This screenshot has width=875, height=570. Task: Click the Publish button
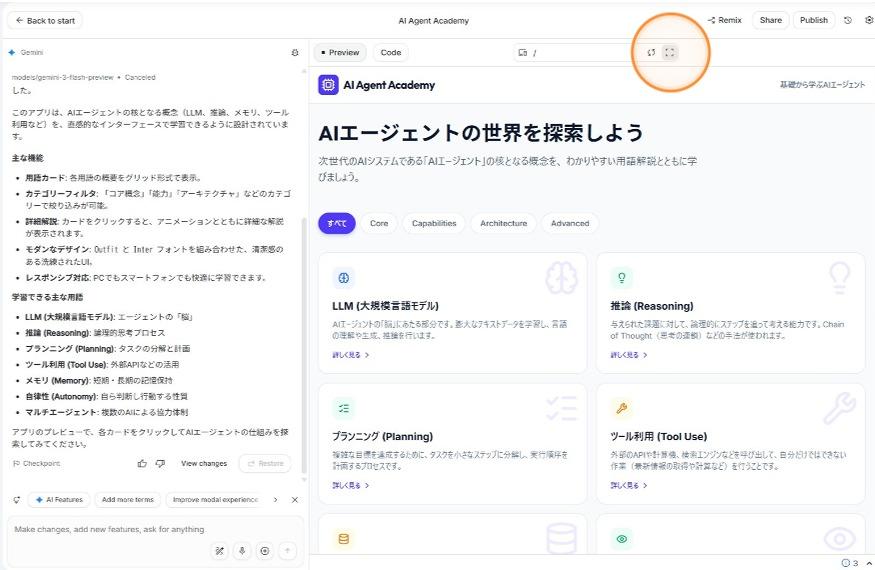click(814, 20)
